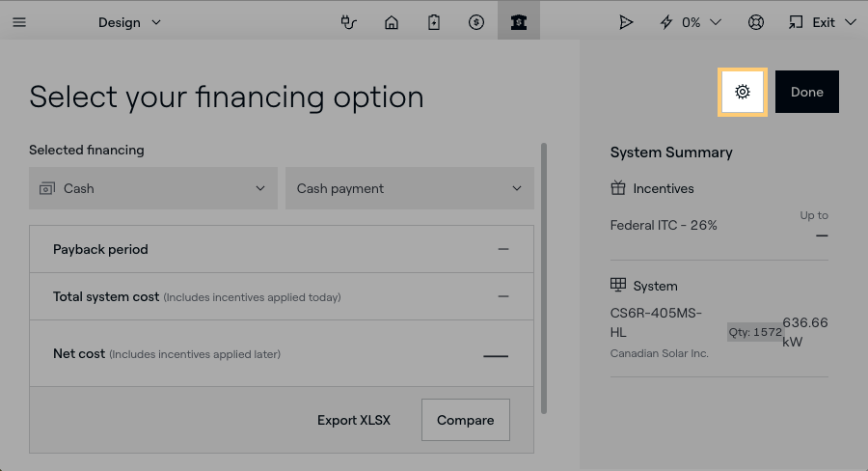868x471 pixels.
Task: Click the house icon in toolbar
Action: (x=392, y=22)
